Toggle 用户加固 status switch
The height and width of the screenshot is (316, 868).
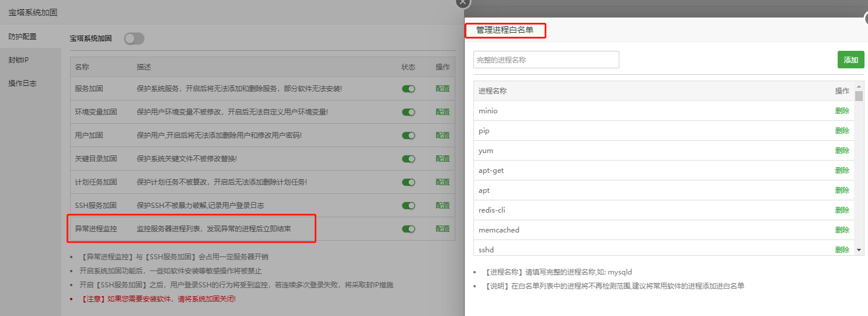pyautogui.click(x=409, y=136)
